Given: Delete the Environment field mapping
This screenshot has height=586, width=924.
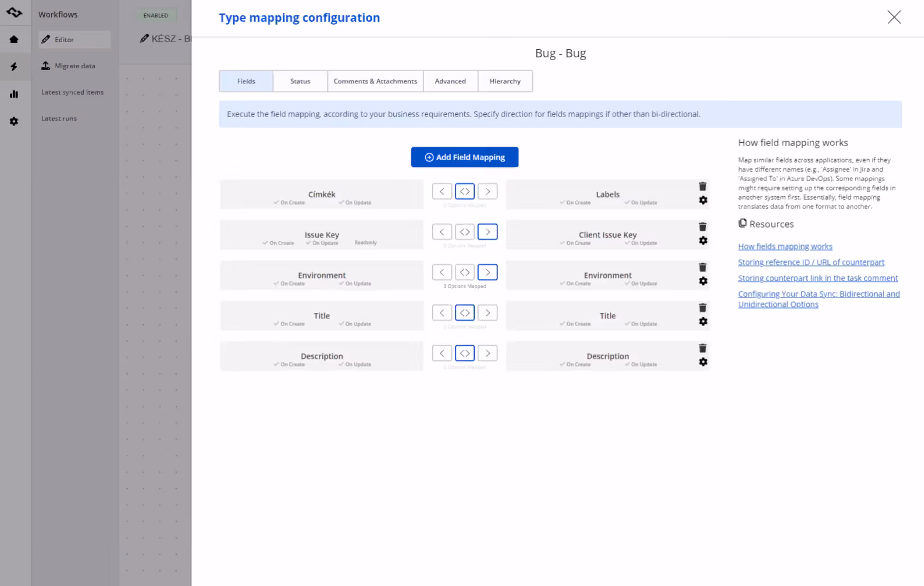Looking at the screenshot, I should click(702, 267).
